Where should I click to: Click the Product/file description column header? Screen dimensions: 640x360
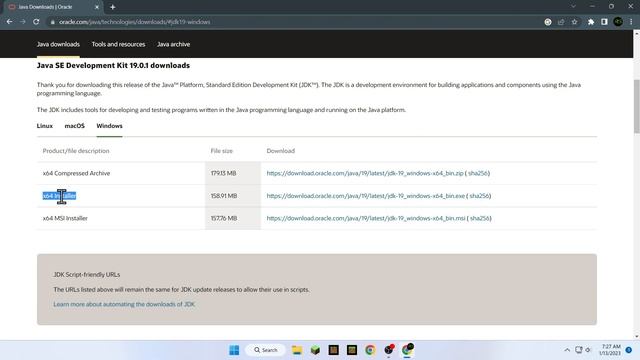(76, 151)
